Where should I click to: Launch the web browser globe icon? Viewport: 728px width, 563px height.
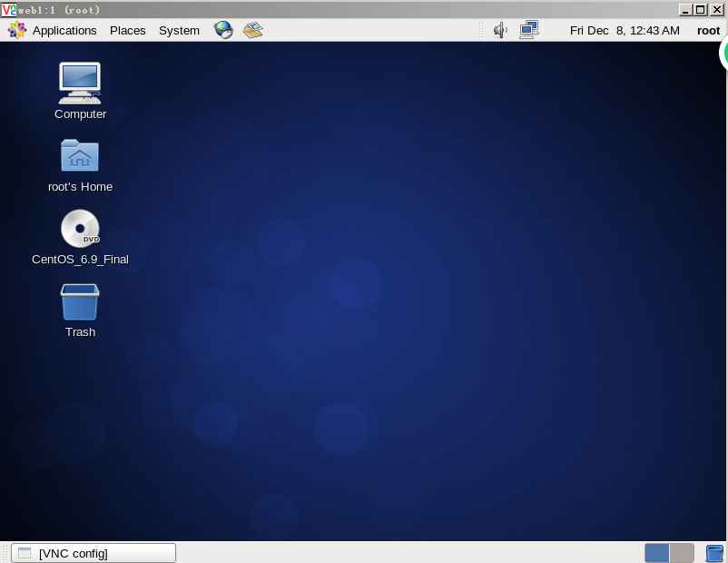223,30
